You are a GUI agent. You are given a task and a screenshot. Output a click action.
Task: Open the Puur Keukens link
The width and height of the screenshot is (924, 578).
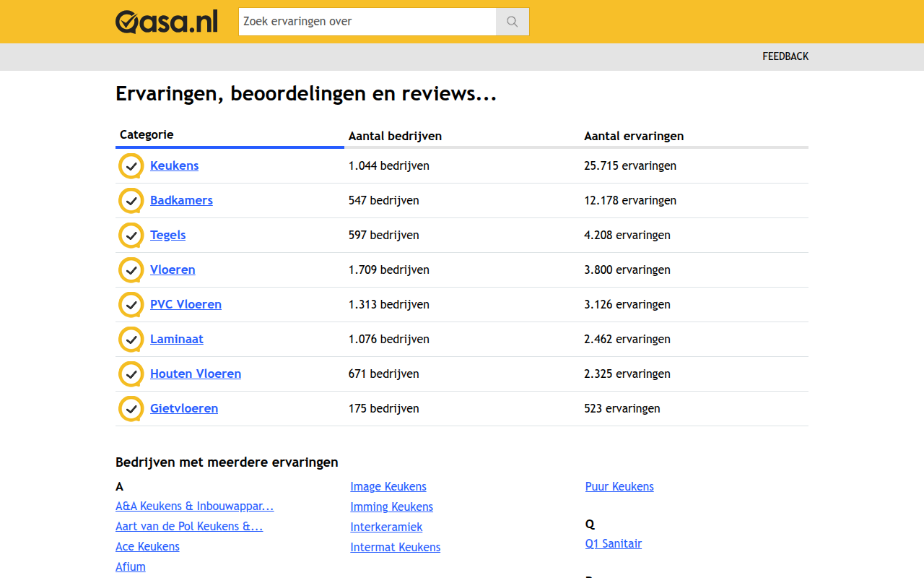tap(619, 486)
